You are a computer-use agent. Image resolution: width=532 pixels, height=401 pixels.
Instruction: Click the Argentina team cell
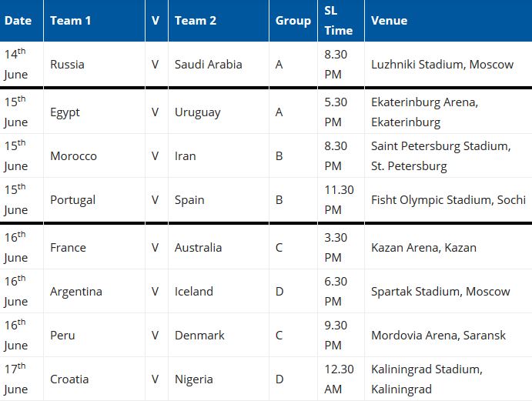tap(95, 291)
